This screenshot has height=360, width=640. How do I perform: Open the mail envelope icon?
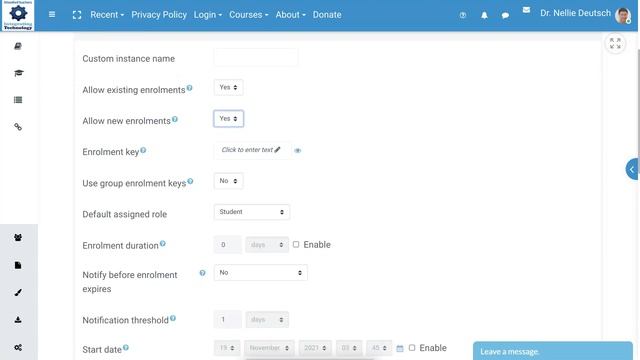pos(527,10)
